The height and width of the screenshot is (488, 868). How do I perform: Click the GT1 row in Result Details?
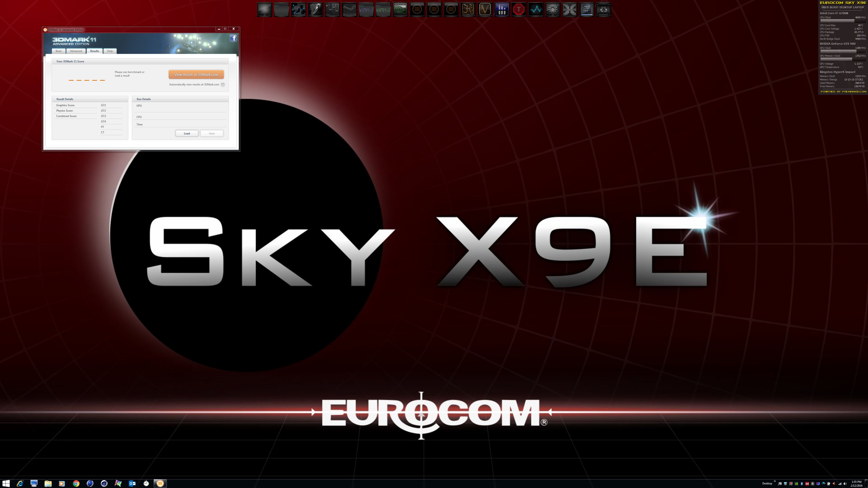coord(111,105)
